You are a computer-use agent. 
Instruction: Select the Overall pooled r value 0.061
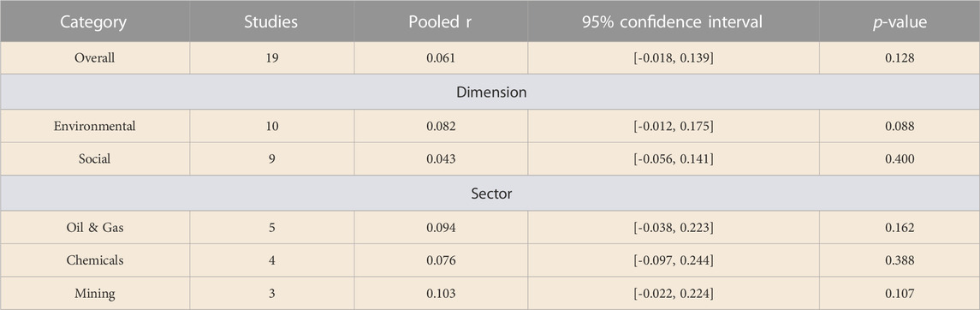pyautogui.click(x=441, y=58)
